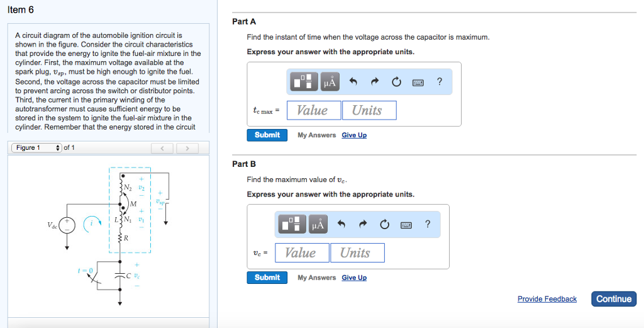Open the µÅ symbols button in Part B
Screen dimensions: 644x328
coord(318,224)
